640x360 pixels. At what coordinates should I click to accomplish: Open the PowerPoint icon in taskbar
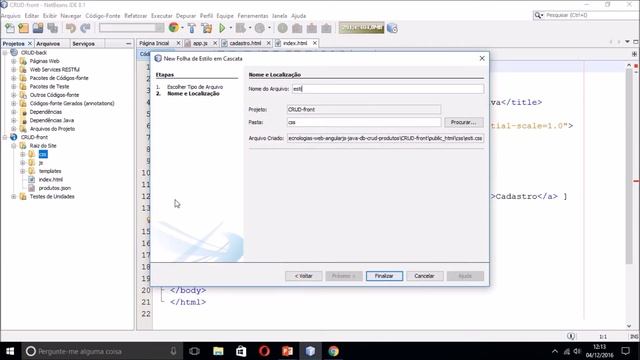[287, 351]
